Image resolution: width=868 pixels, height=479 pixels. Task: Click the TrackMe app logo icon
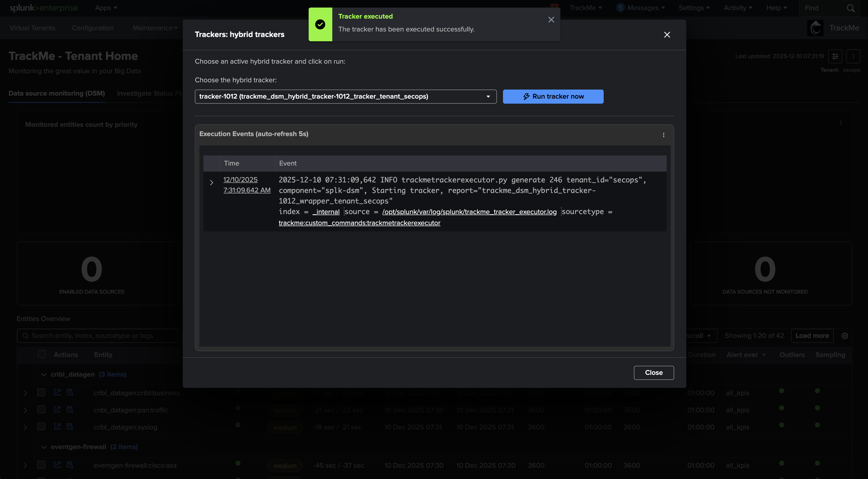[x=815, y=28]
